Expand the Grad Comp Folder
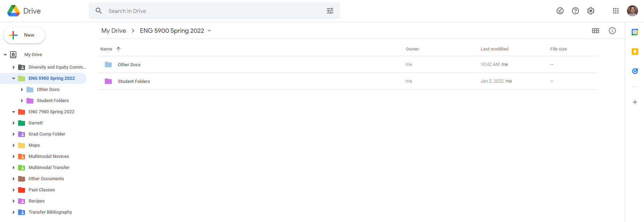 point(14,134)
